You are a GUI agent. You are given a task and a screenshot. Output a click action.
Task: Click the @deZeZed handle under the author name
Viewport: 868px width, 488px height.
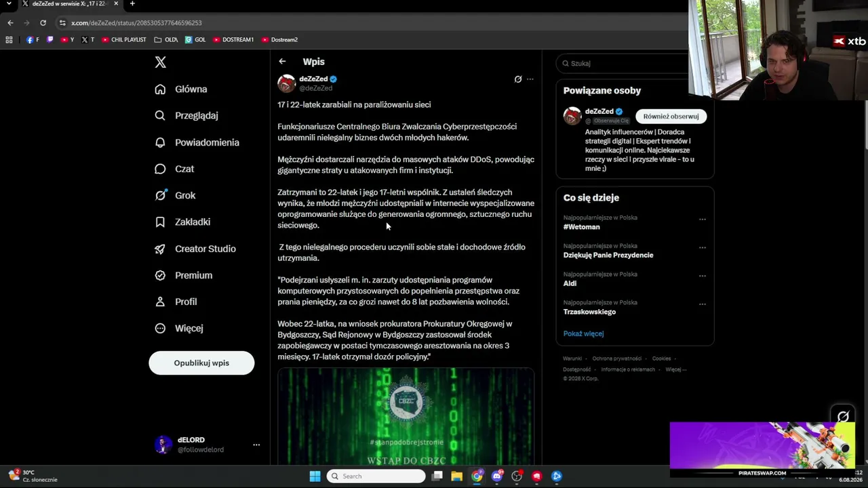(x=316, y=88)
